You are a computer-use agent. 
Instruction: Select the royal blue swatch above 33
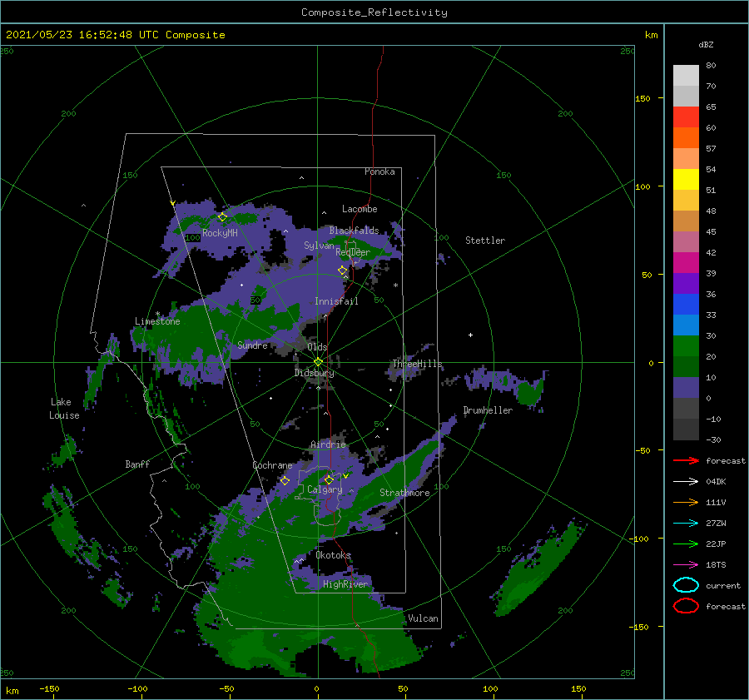click(686, 304)
